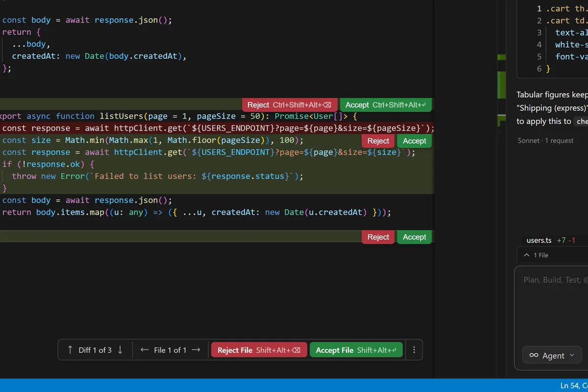
Task: Click the return body.items.map line
Action: click(x=196, y=212)
